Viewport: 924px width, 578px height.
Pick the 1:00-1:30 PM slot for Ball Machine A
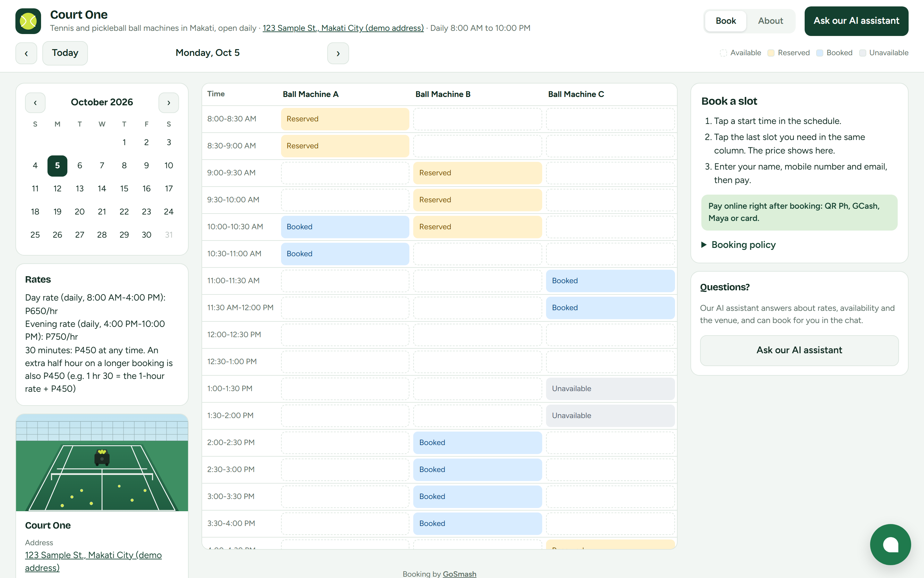coord(345,389)
